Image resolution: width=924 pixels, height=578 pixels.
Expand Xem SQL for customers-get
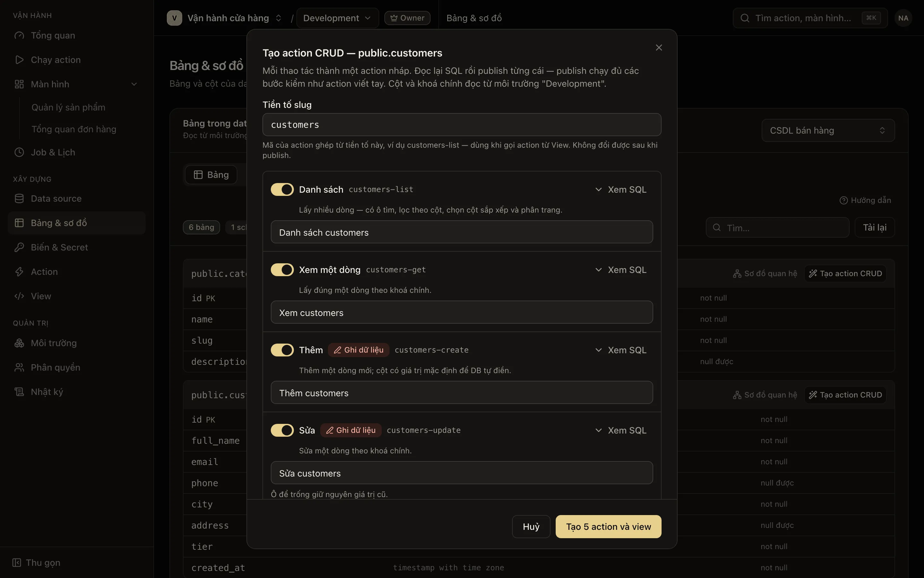click(x=620, y=270)
